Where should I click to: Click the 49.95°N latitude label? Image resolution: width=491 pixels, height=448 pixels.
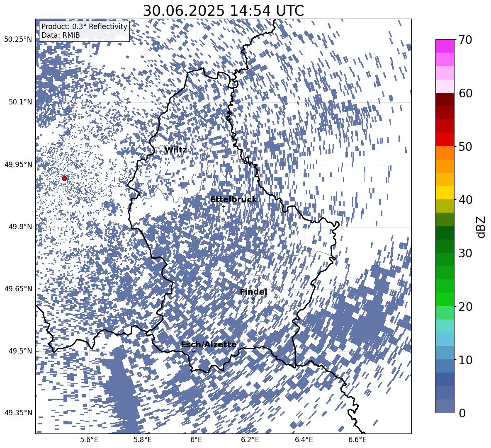click(x=18, y=165)
